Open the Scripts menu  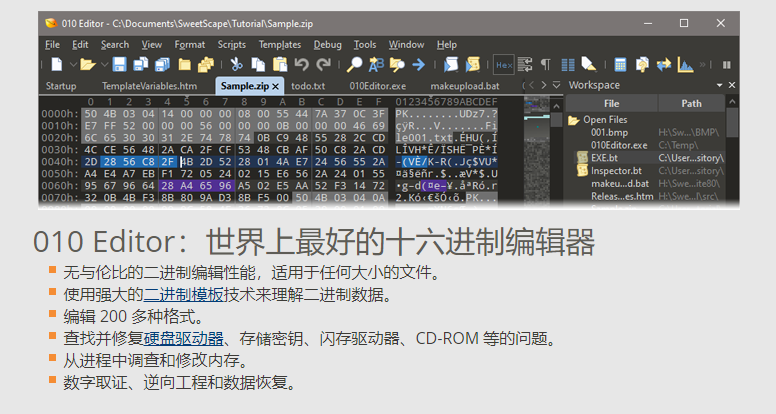coord(232,45)
